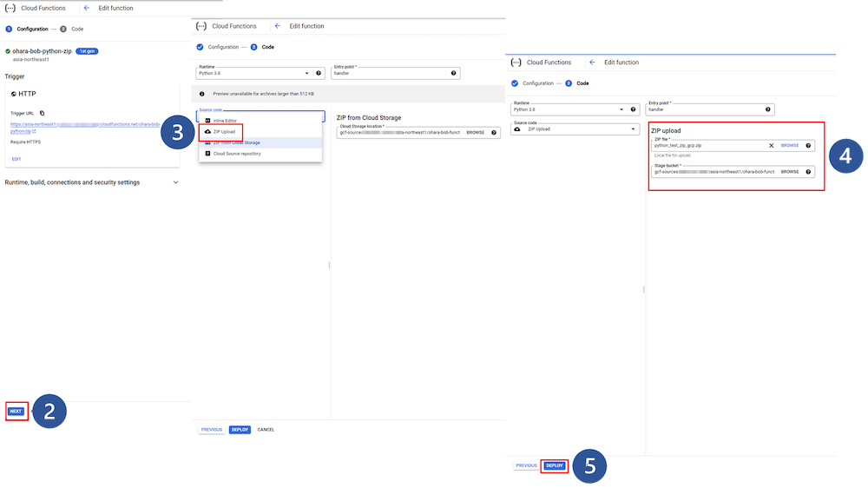Viewport: 868px width, 488px height.
Task: Click Entry point help icon in ZIP from Cloud Storage screen
Action: pos(453,73)
